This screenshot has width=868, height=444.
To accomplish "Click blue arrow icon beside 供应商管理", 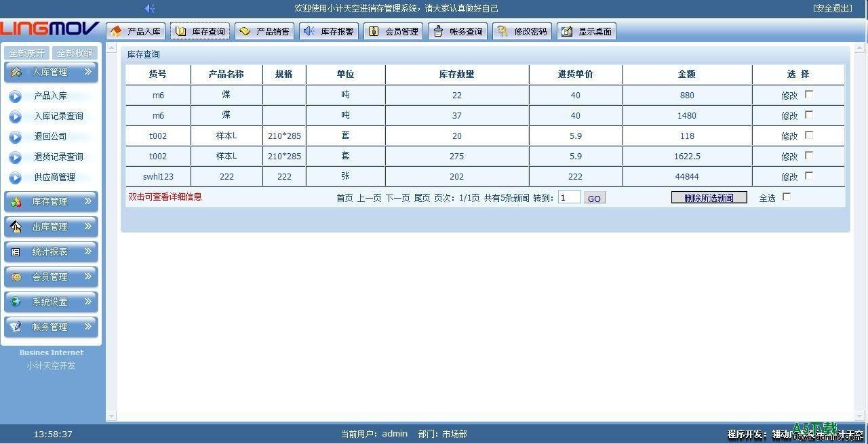I will tap(16, 178).
